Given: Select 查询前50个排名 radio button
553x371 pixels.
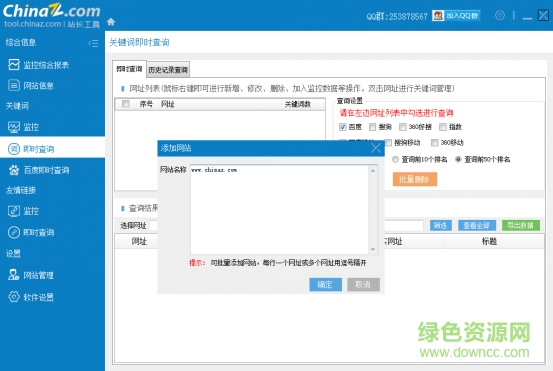Looking at the screenshot, I should click(458, 159).
